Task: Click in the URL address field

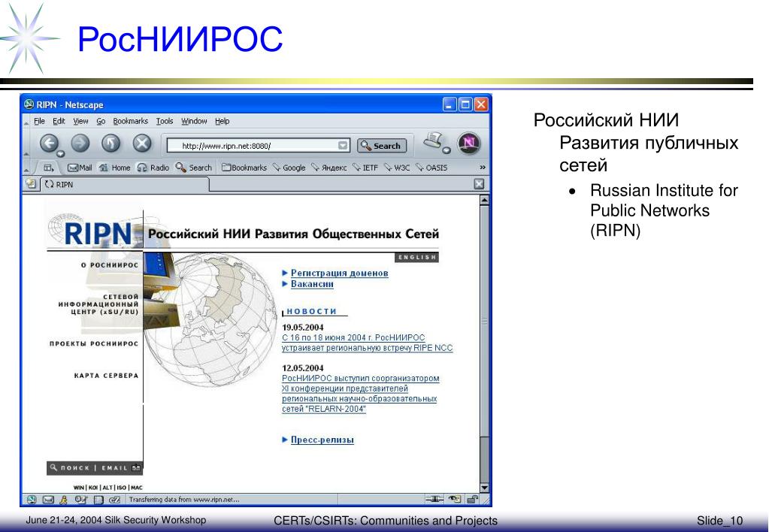Action: click(x=259, y=146)
